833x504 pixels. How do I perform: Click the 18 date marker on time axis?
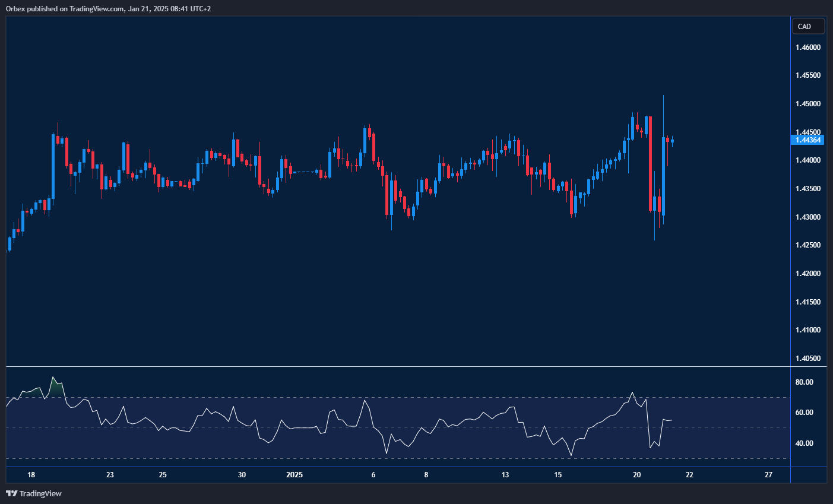pos(31,475)
